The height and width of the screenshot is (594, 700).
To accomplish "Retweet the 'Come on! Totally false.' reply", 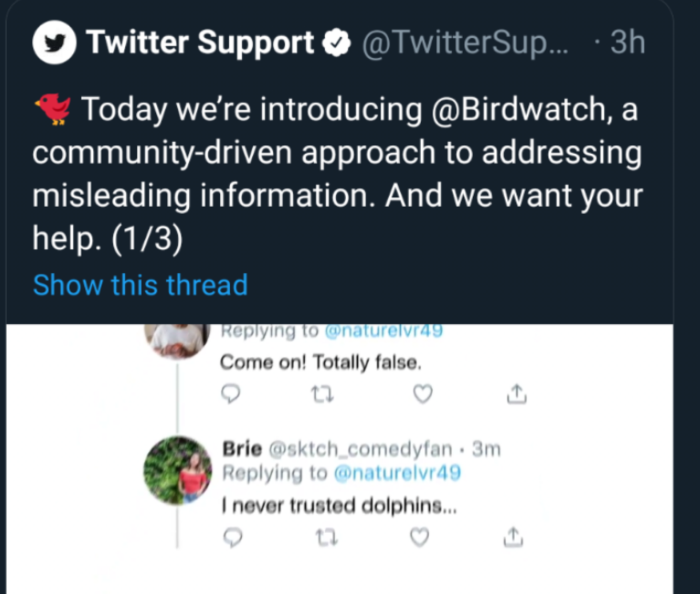I will (322, 394).
